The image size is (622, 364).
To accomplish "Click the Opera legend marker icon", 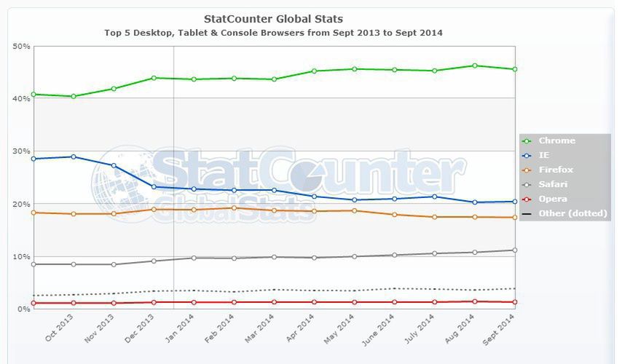I will click(527, 199).
